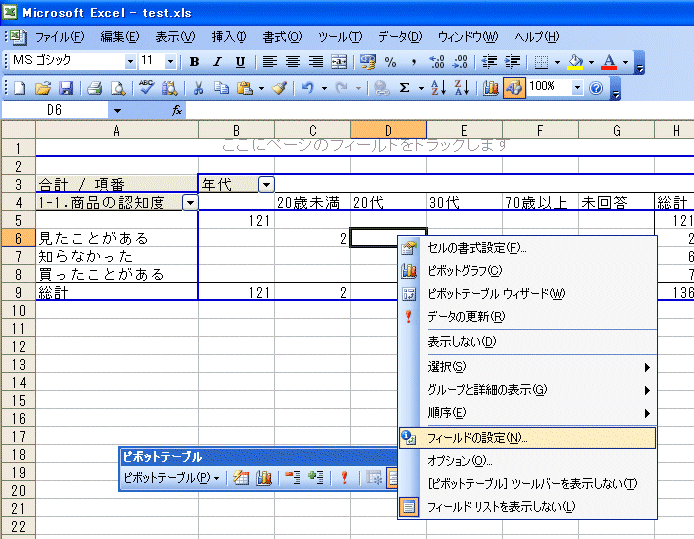Click the Save icon in the standard toolbar
The image size is (694, 539).
tap(66, 88)
